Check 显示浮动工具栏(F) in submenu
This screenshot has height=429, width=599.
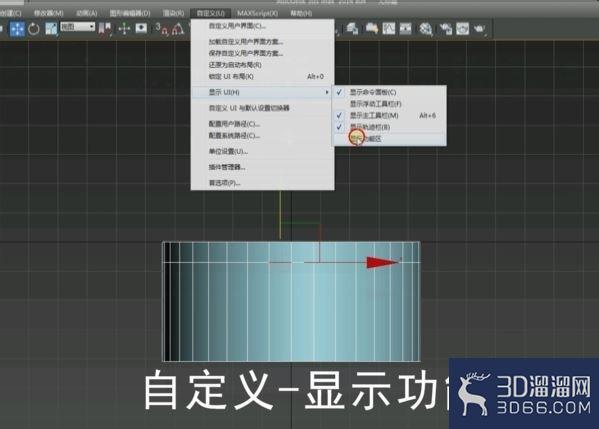pyautogui.click(x=389, y=104)
